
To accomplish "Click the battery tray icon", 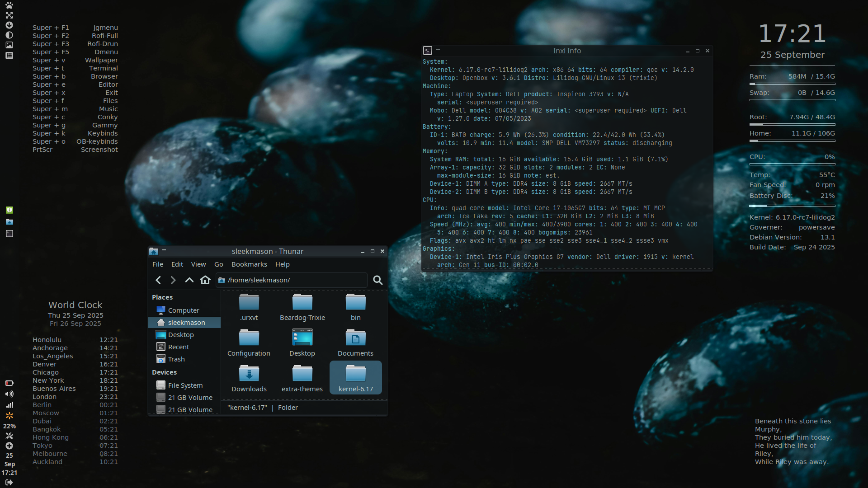I will tap(9, 383).
